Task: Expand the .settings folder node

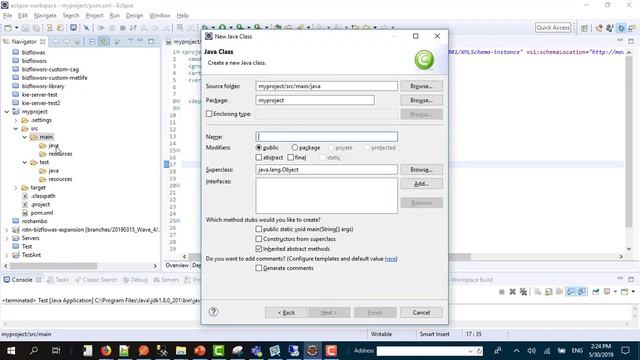Action: point(16,120)
